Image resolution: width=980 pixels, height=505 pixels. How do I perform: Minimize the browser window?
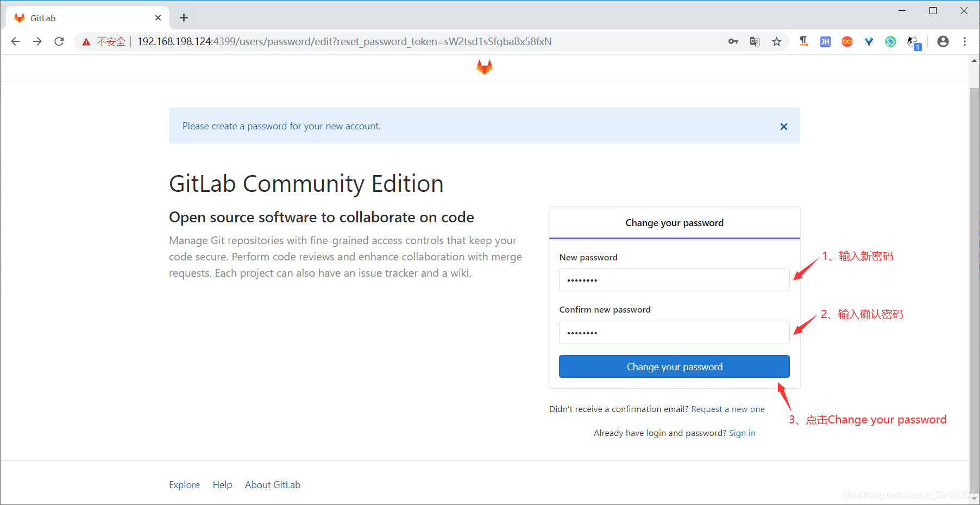coord(902,11)
